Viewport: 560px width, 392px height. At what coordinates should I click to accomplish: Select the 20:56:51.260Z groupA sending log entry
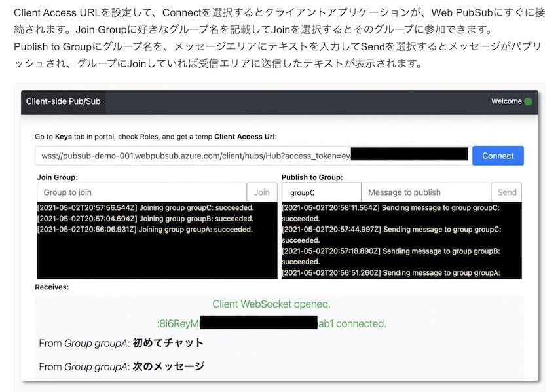point(391,273)
